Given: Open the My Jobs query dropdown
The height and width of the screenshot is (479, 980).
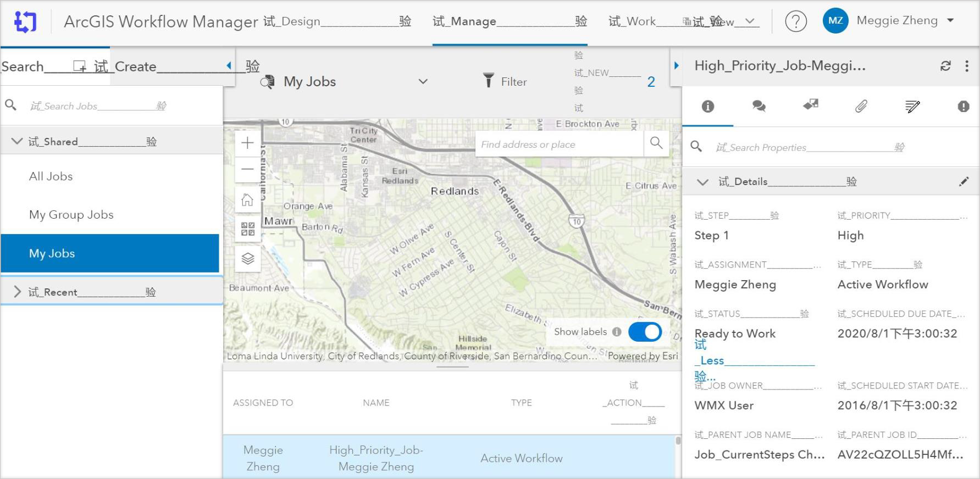Looking at the screenshot, I should pos(423,82).
